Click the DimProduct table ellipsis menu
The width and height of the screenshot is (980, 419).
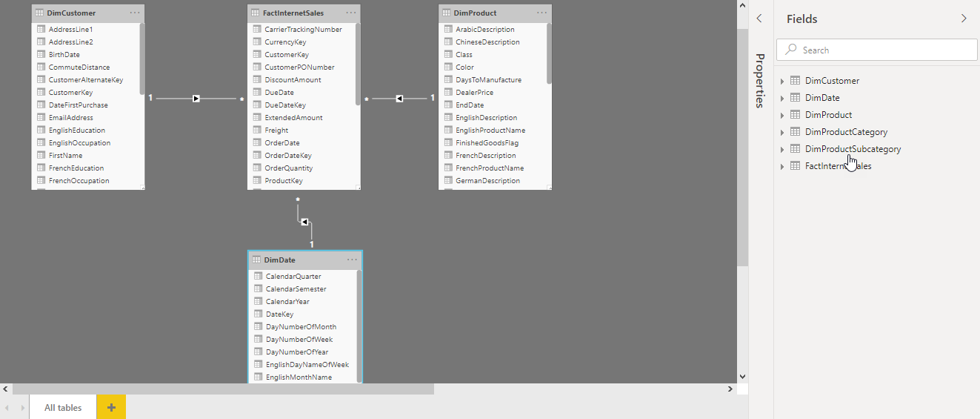[541, 13]
